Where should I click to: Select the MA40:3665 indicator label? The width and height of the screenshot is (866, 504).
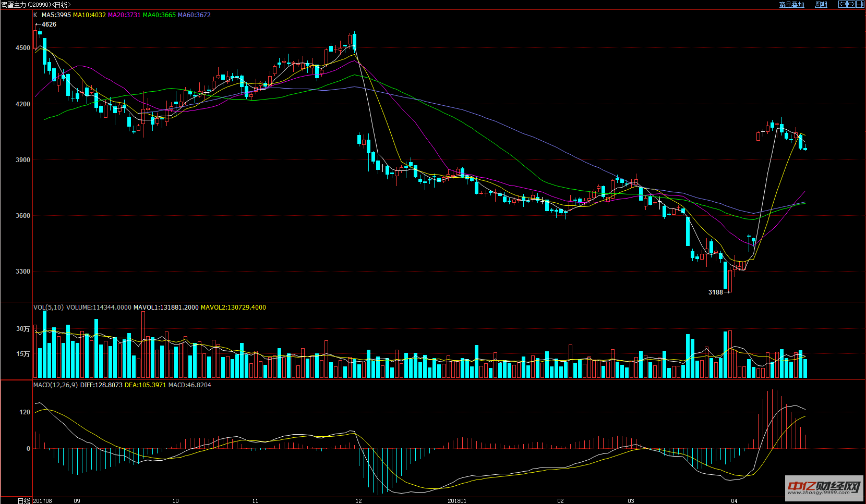tap(159, 15)
